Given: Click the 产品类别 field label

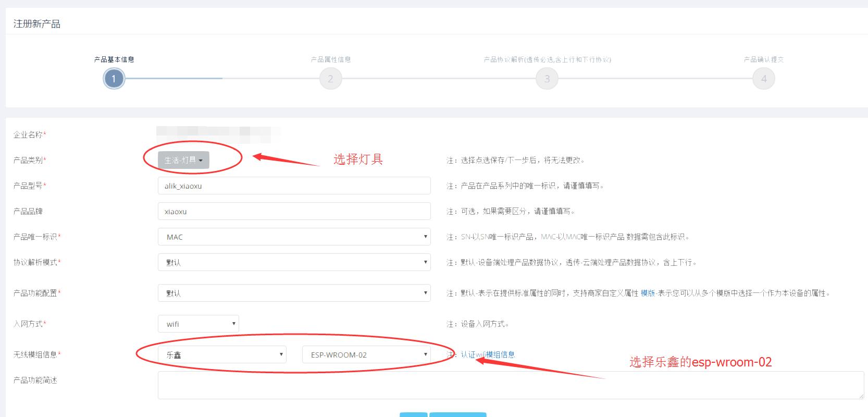Looking at the screenshot, I should (x=30, y=160).
